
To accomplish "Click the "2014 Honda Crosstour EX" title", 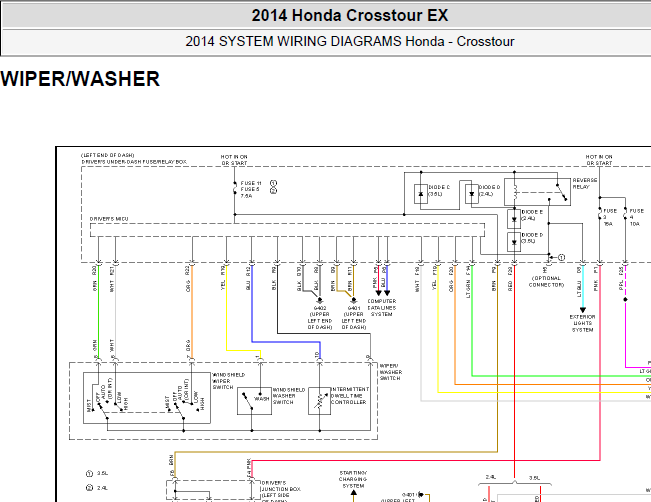I will tap(350, 16).
